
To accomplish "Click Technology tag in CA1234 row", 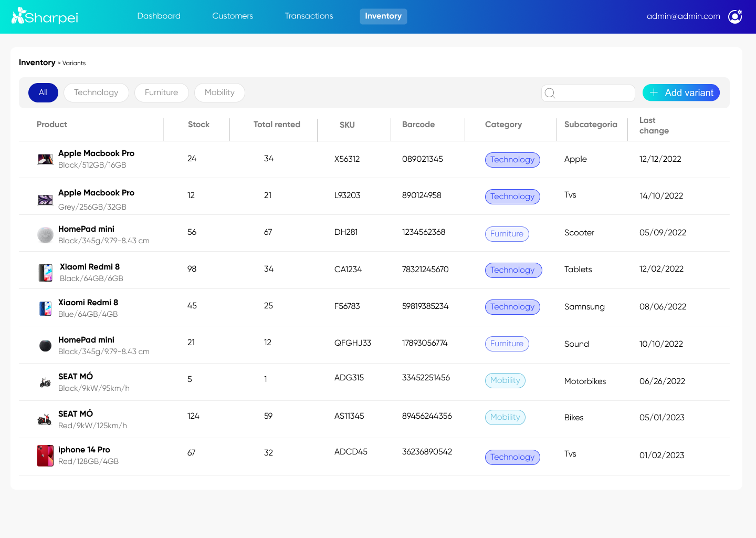I will [x=512, y=270].
